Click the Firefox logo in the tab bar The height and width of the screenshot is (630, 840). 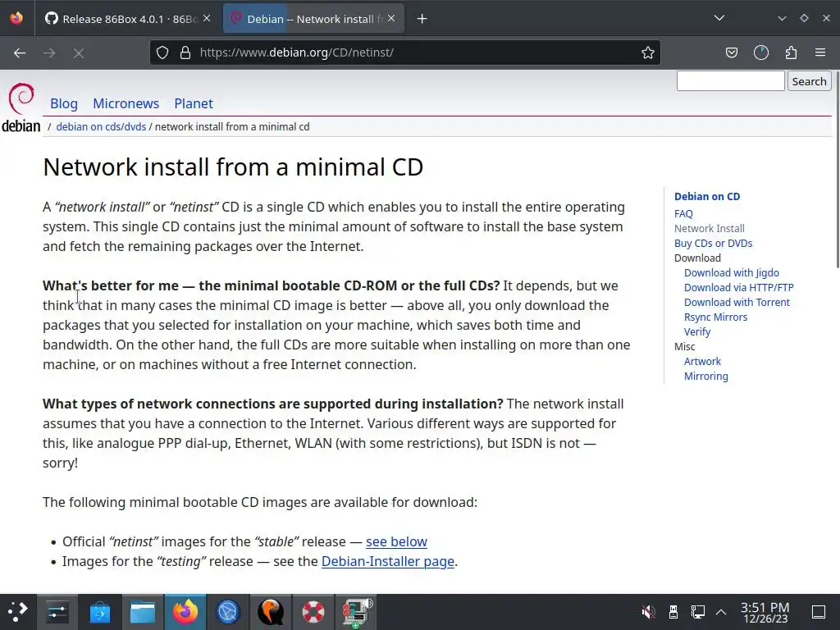point(16,18)
